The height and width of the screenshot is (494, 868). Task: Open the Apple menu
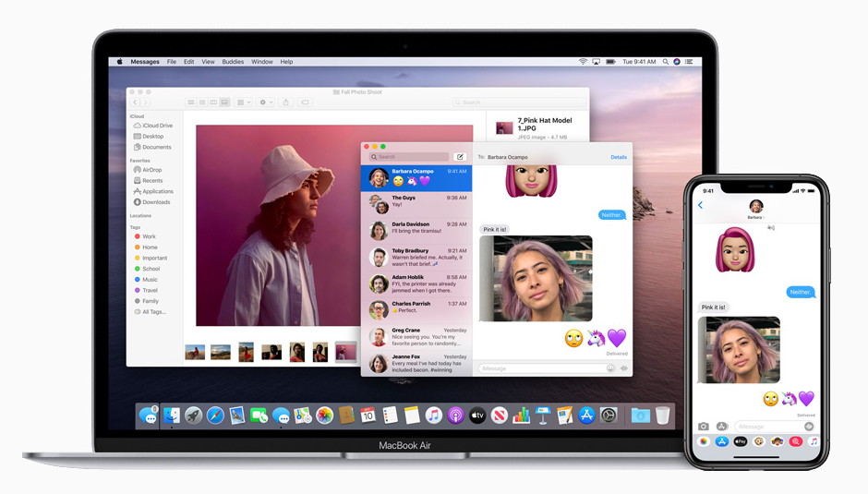click(119, 62)
